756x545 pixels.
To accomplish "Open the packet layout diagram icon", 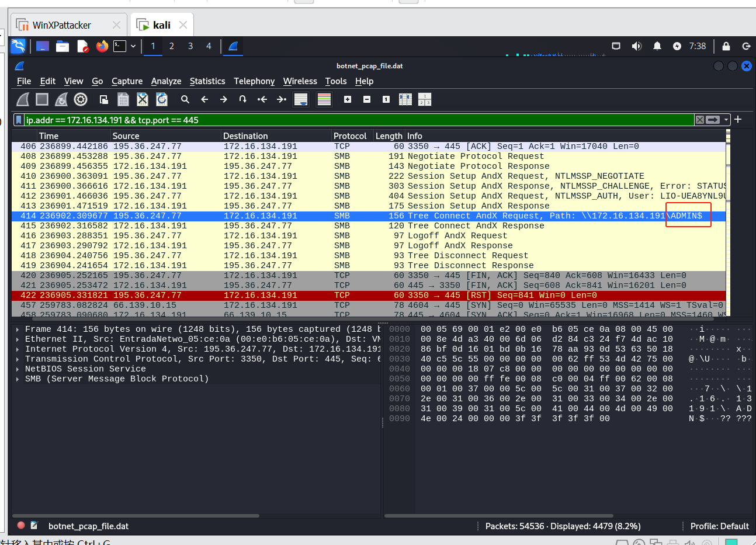I will [x=425, y=100].
